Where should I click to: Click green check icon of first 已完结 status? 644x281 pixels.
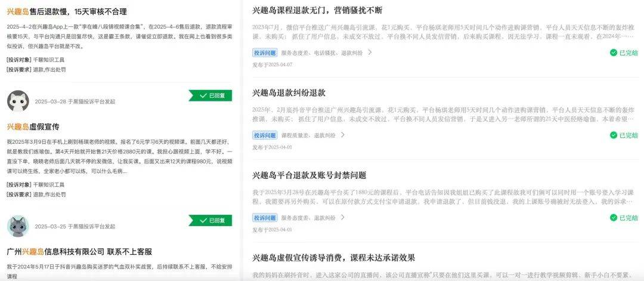click(x=614, y=53)
